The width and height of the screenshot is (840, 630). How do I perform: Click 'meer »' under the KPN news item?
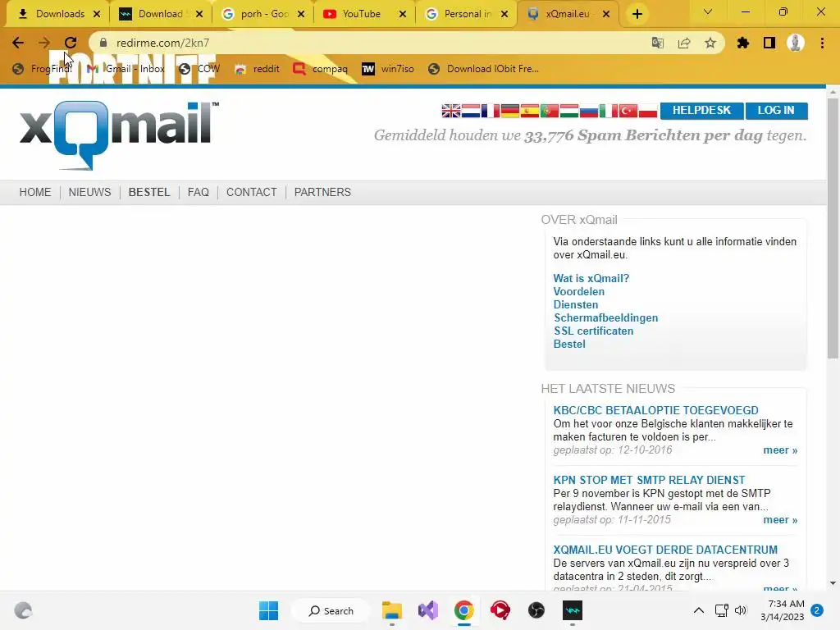[780, 519]
